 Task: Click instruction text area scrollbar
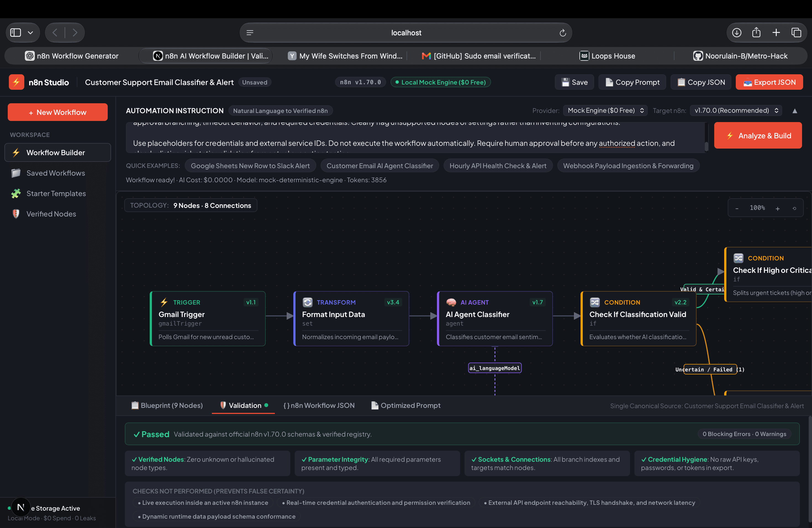pyautogui.click(x=706, y=146)
